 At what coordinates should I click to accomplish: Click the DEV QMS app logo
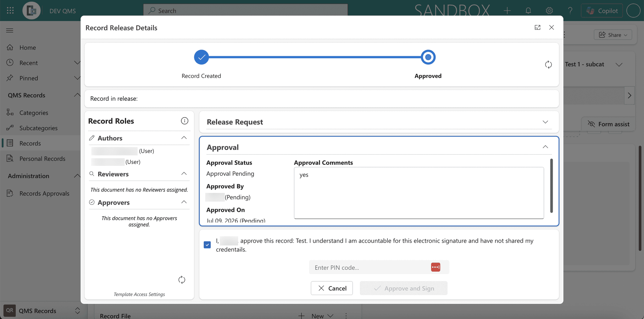(31, 10)
